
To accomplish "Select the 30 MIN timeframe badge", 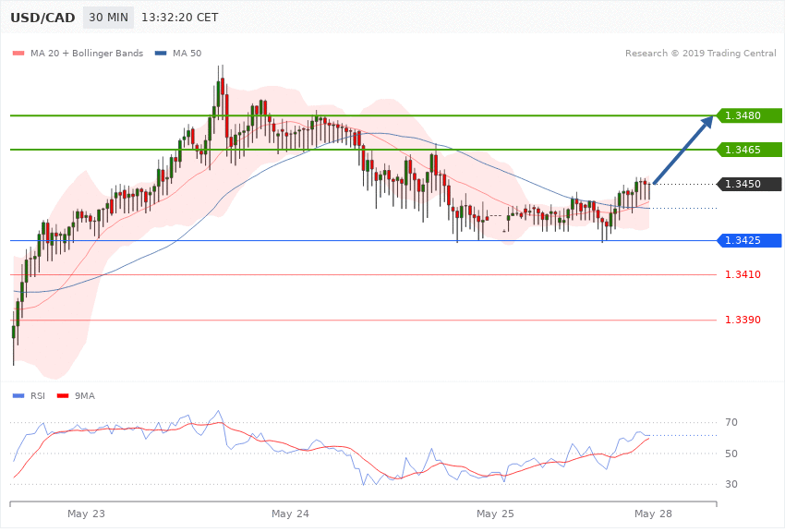I will click(109, 18).
